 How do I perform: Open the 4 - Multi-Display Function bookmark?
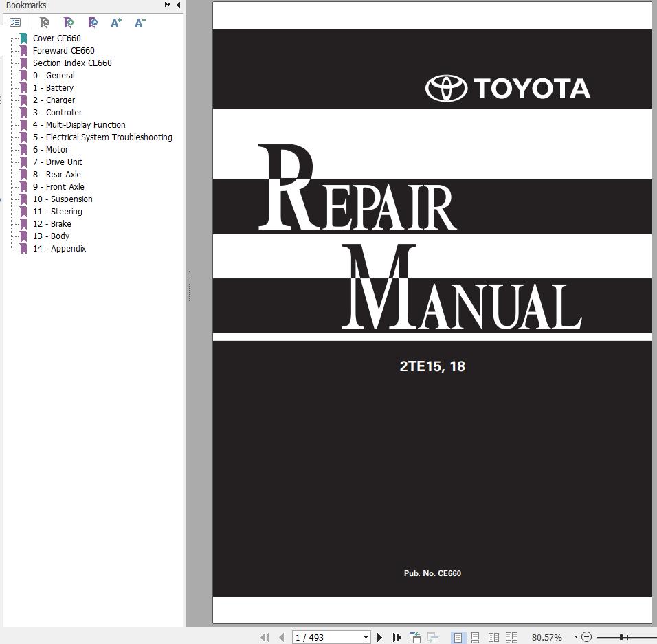coord(79,125)
